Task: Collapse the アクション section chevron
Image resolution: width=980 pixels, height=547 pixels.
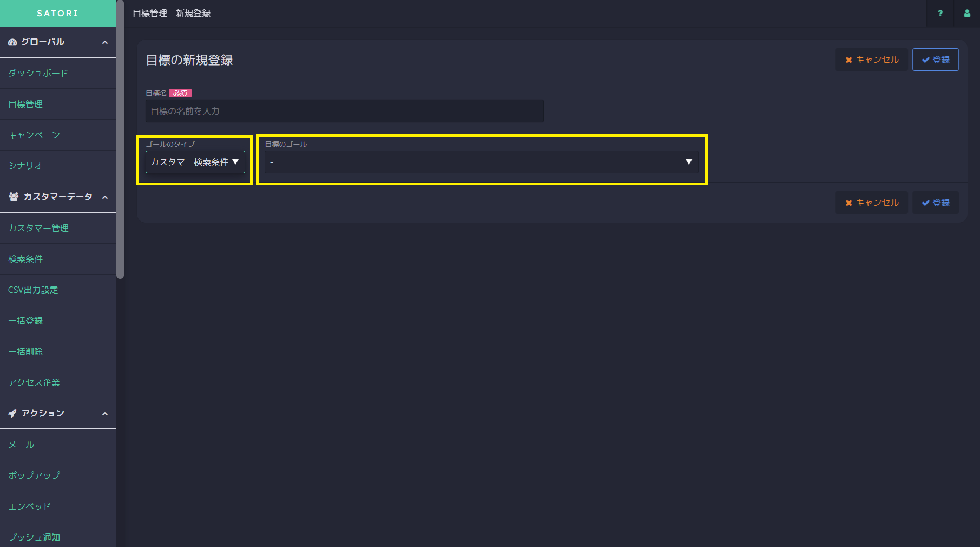Action: (105, 414)
